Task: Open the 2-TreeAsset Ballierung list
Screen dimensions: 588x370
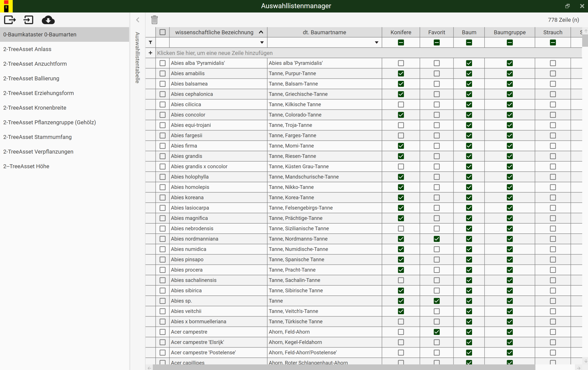Action: 65,78
